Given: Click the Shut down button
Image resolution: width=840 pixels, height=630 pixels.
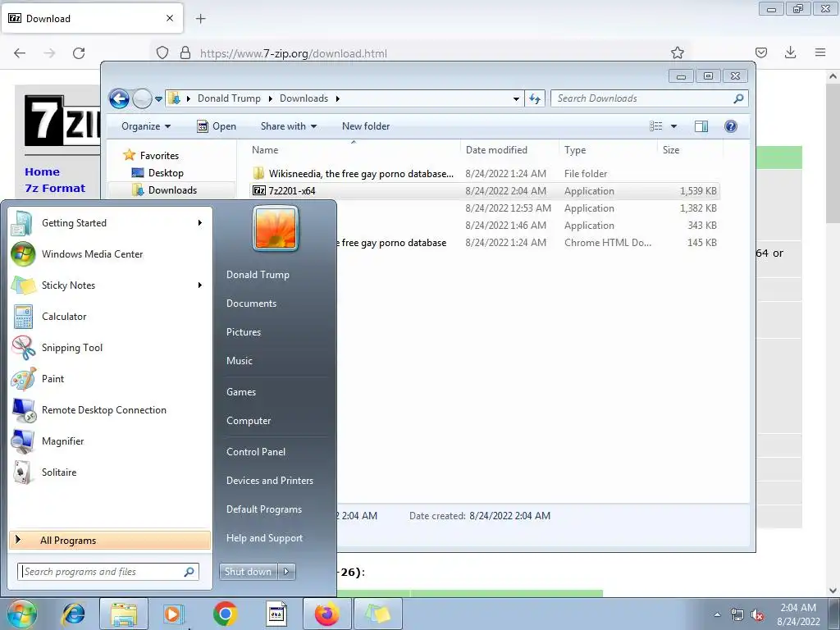Looking at the screenshot, I should (248, 572).
